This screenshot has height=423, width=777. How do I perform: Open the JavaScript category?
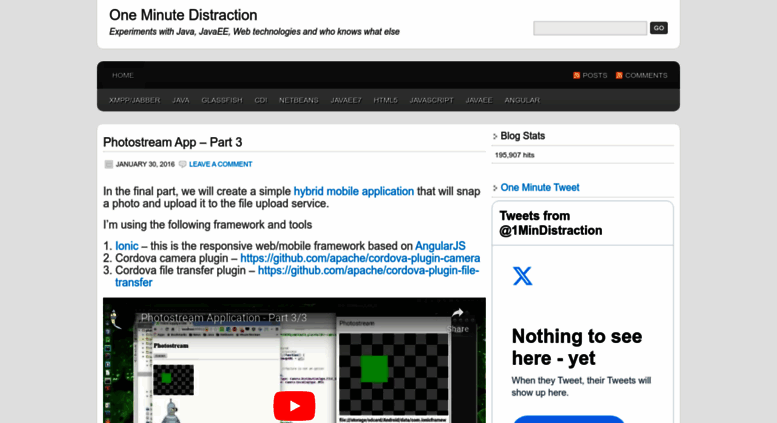431,100
